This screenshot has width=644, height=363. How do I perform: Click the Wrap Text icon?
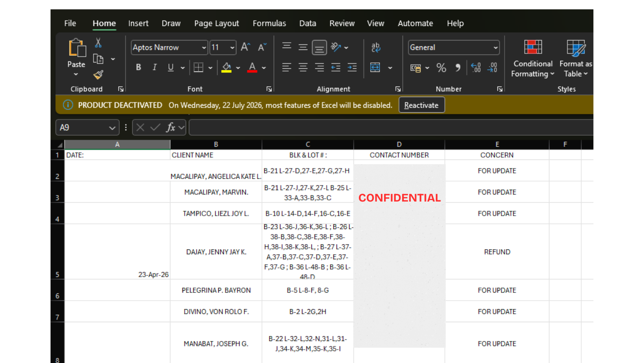point(376,48)
